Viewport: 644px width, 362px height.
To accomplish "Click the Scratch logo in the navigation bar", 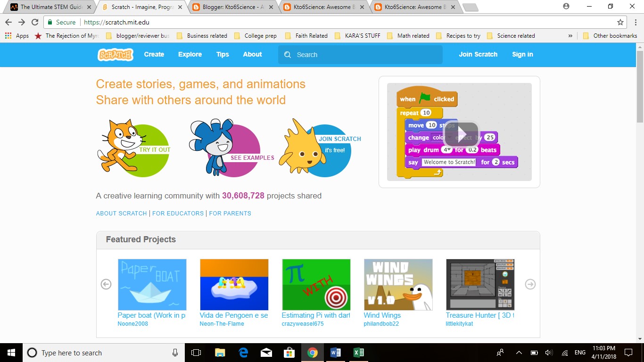I will click(115, 55).
